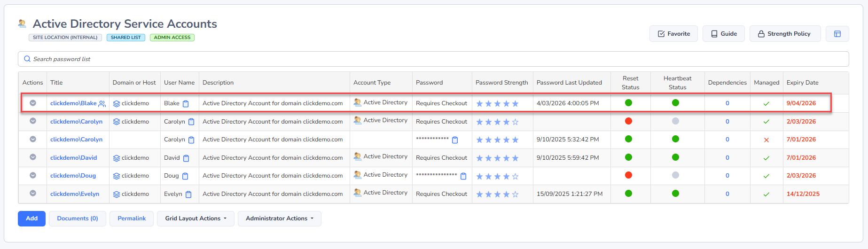Image resolution: width=868 pixels, height=249 pixels.
Task: Toggle Favorite for this password list
Action: coord(673,34)
